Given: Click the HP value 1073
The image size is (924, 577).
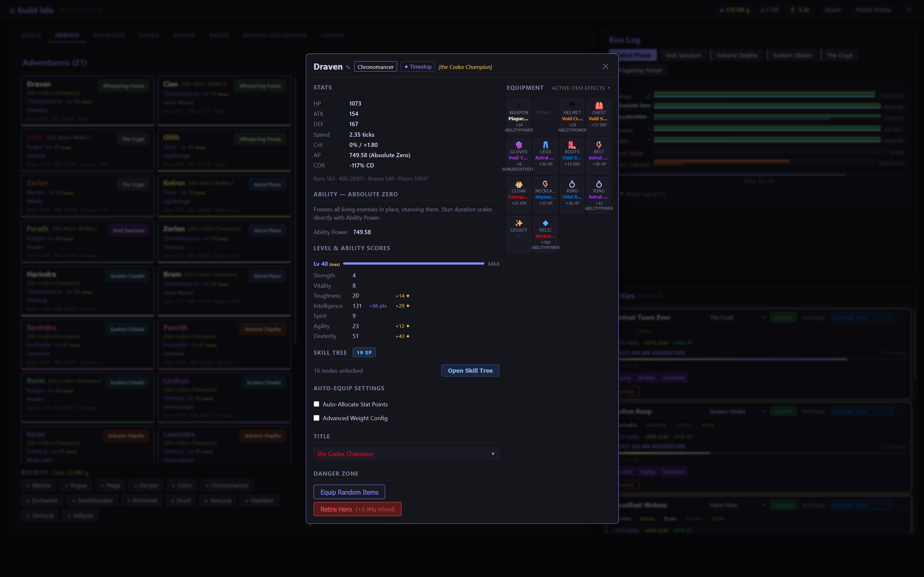Looking at the screenshot, I should click(355, 103).
